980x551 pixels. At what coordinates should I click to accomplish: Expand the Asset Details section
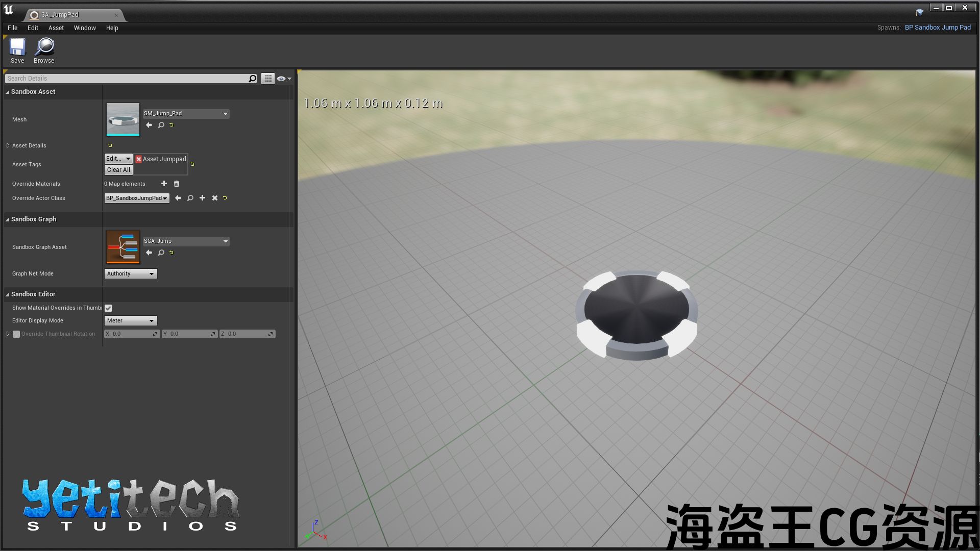8,145
